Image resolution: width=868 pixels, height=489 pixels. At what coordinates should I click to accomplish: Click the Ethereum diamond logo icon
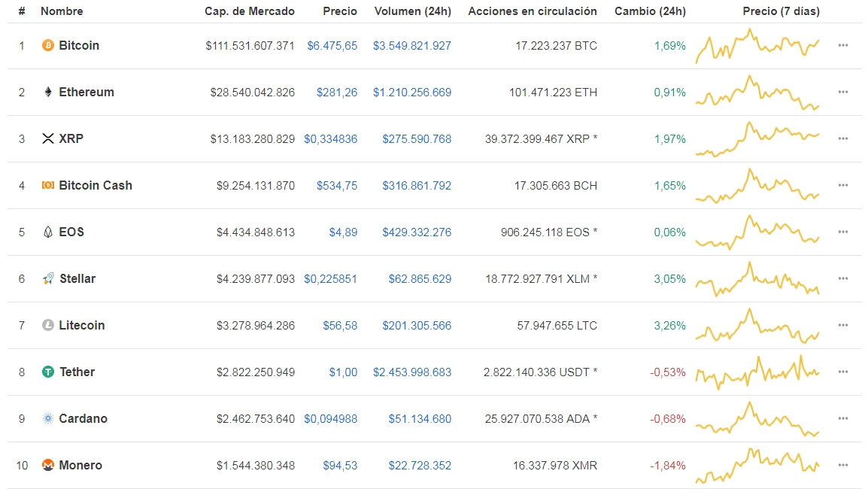(x=48, y=92)
